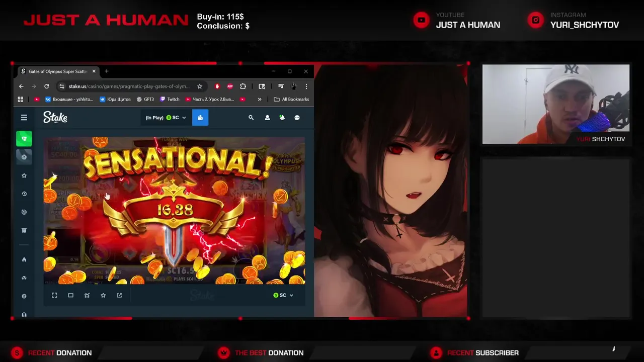
Task: Toggle the favourite star below the game
Action: tap(103, 295)
